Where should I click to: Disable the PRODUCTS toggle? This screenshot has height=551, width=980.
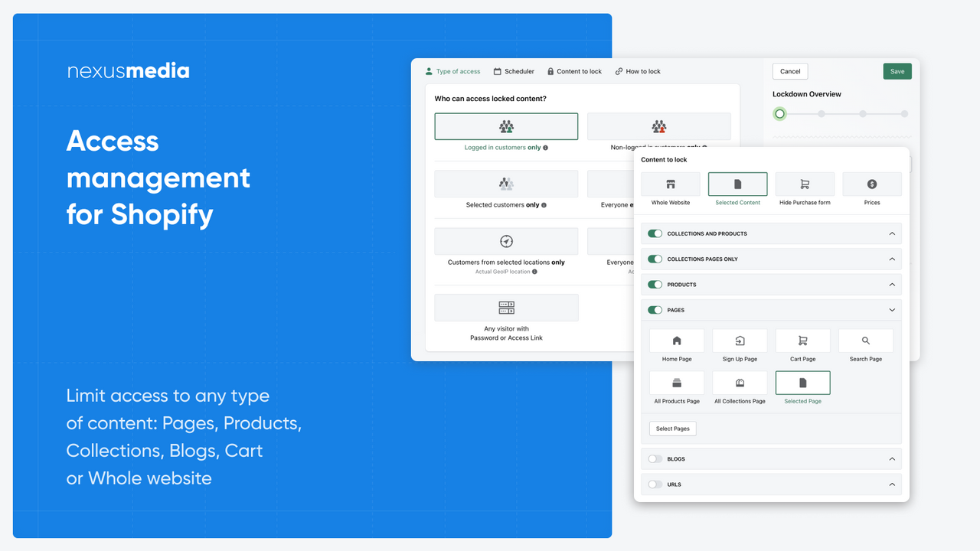click(x=655, y=284)
